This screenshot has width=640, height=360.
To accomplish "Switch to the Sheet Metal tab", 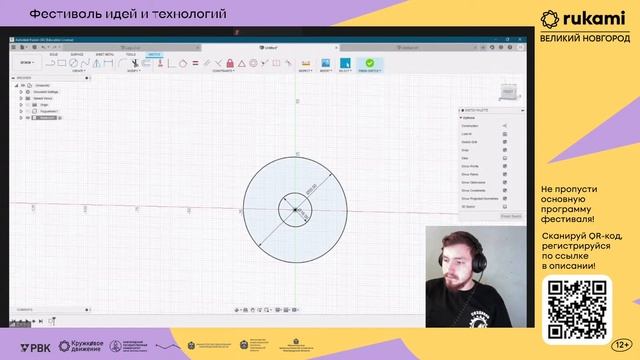I will click(104, 54).
